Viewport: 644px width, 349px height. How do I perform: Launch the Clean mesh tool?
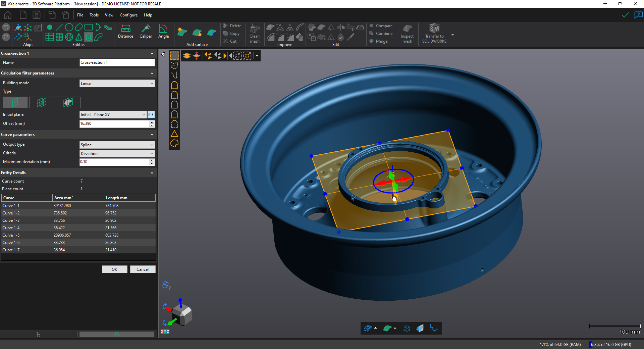255,33
